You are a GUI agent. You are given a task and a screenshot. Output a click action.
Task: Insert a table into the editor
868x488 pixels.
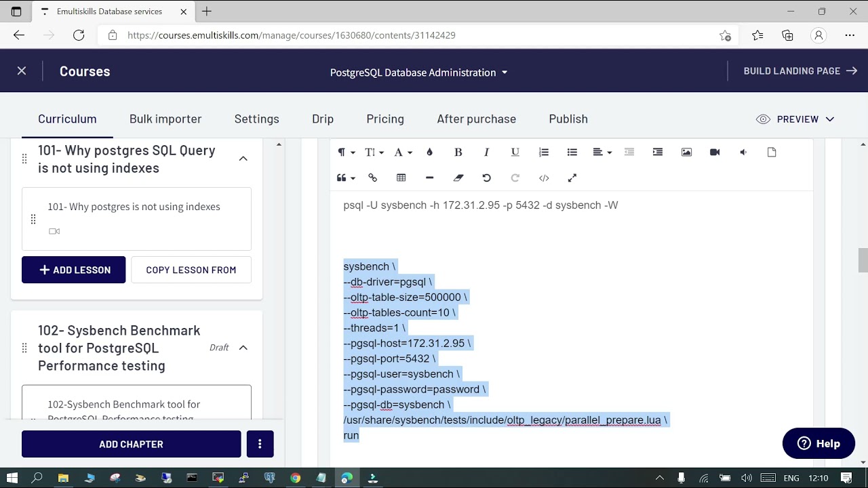[401, 178]
